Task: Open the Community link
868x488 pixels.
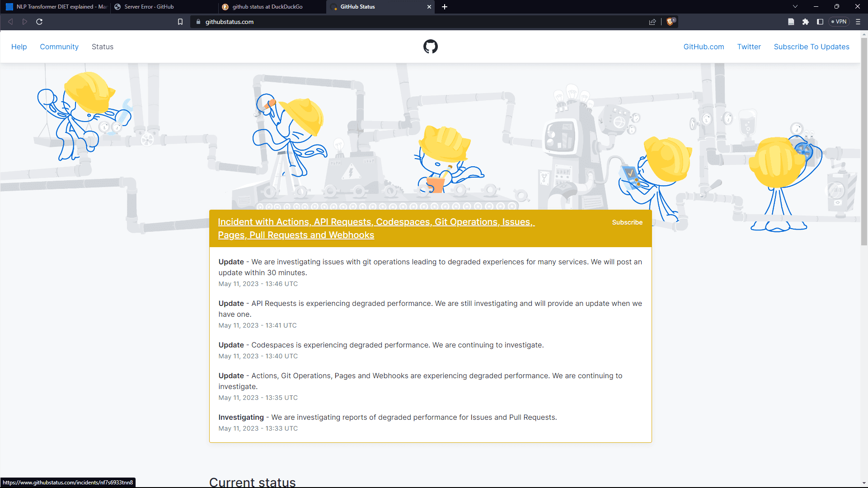Action: [x=59, y=47]
